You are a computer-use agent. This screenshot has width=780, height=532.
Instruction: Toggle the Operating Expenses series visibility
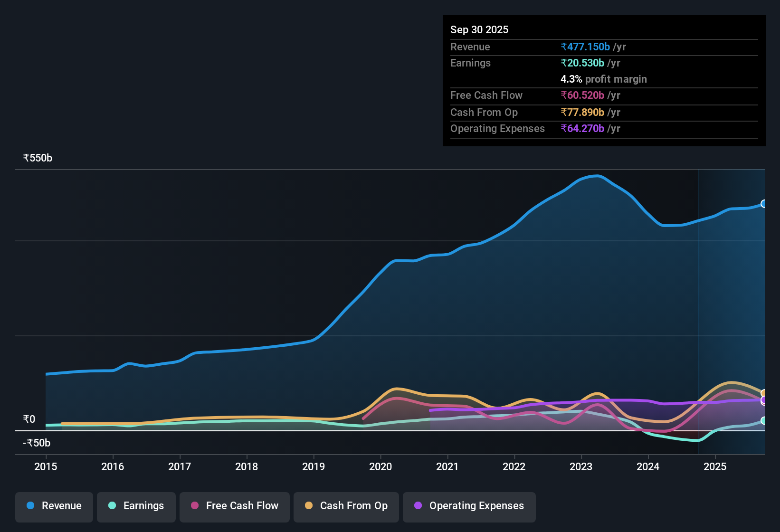469,506
